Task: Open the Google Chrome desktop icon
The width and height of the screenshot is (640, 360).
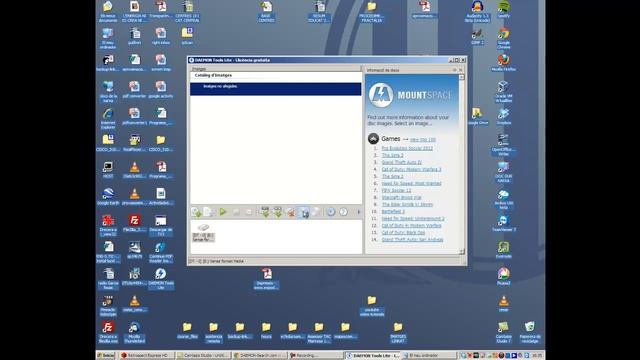Action: click(x=504, y=38)
